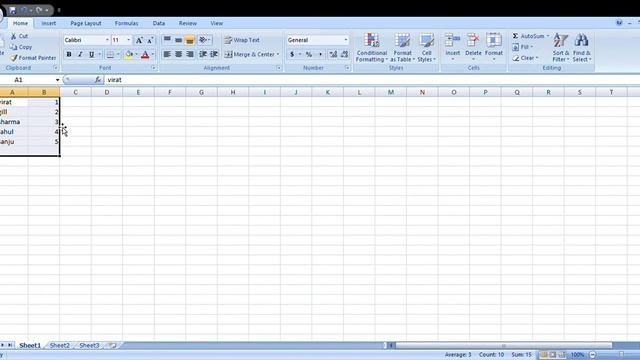Switch to Sheet2 worksheet tab

[60, 345]
